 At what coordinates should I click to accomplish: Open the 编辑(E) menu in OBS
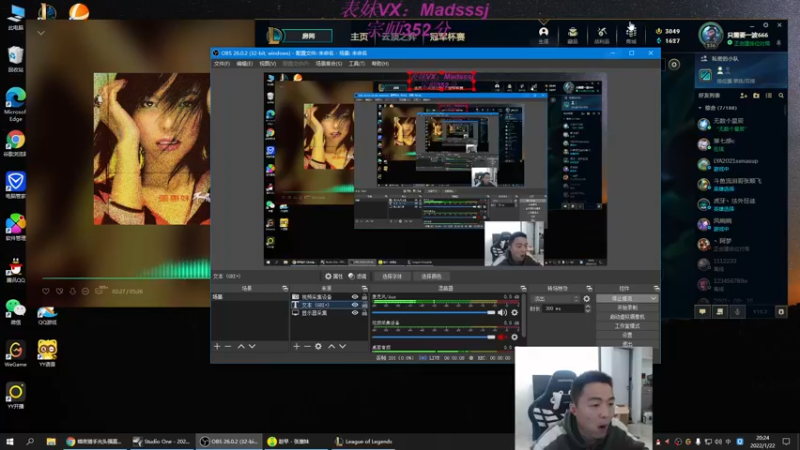click(x=245, y=64)
